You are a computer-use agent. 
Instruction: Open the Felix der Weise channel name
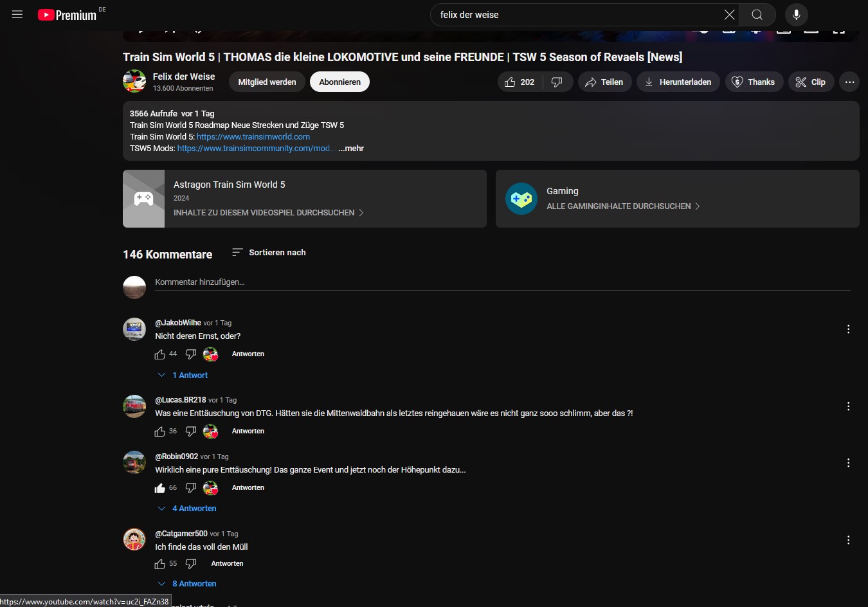tap(184, 77)
